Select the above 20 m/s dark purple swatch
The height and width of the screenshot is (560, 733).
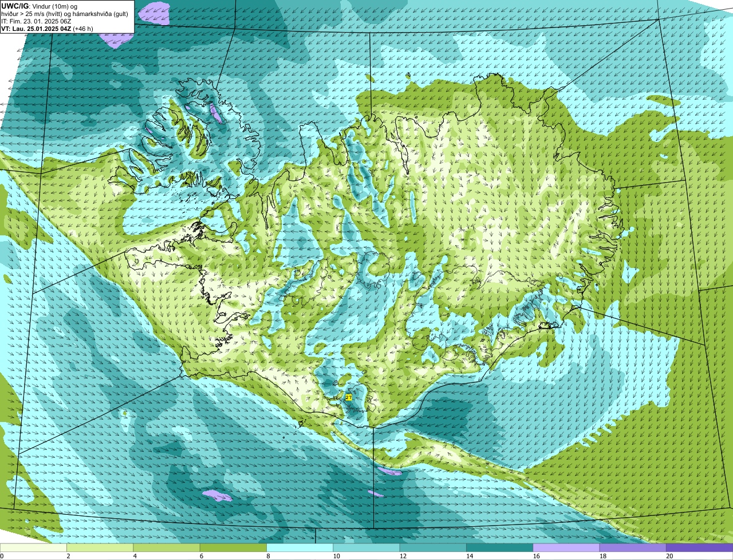700,548
